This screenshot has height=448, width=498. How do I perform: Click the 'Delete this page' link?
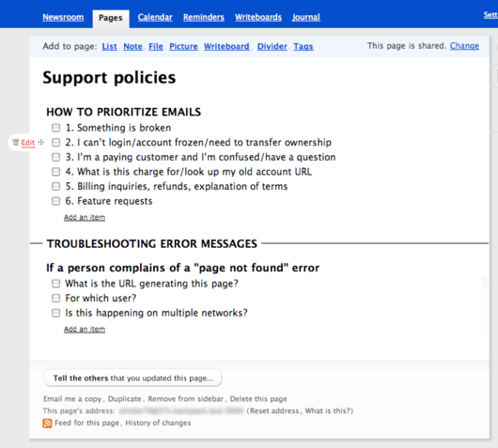pyautogui.click(x=258, y=399)
